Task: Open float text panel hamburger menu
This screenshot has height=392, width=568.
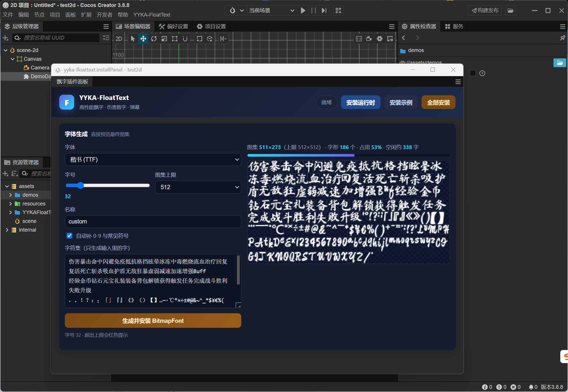Action: [x=458, y=82]
